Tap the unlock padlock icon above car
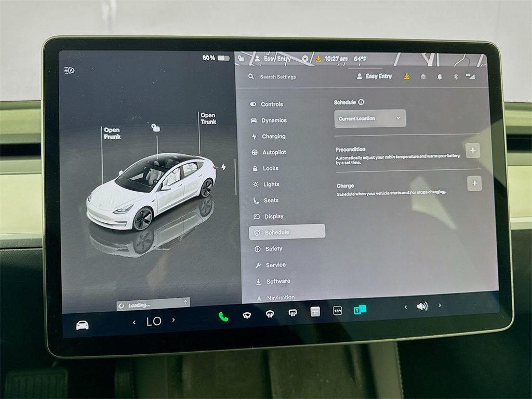The width and height of the screenshot is (532, 399). [155, 128]
